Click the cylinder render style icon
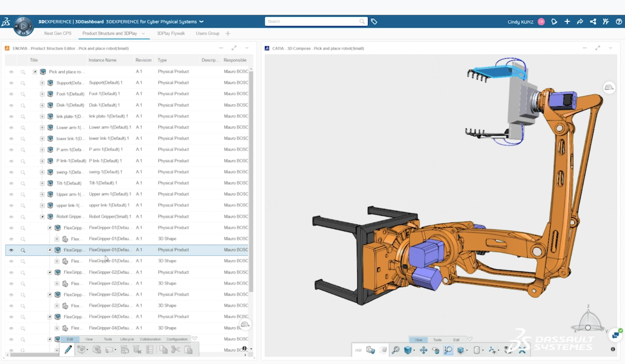Screen dimensions: 625x364 point(477,350)
